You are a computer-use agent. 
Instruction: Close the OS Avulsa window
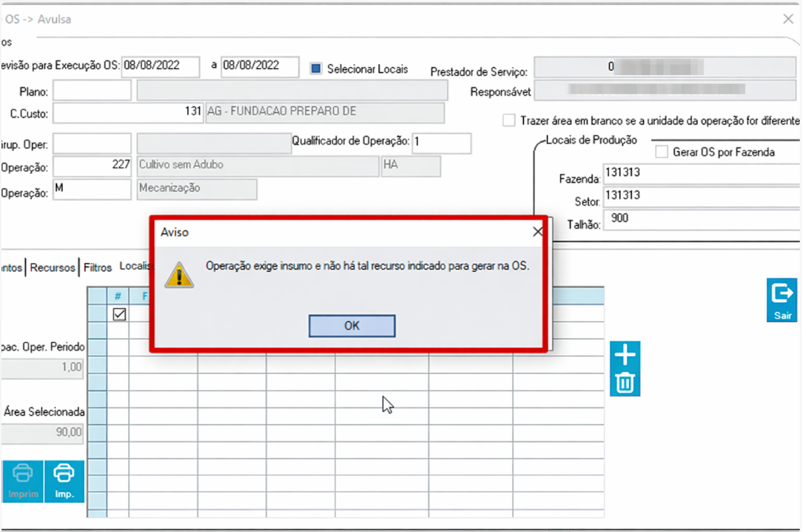coord(788,19)
